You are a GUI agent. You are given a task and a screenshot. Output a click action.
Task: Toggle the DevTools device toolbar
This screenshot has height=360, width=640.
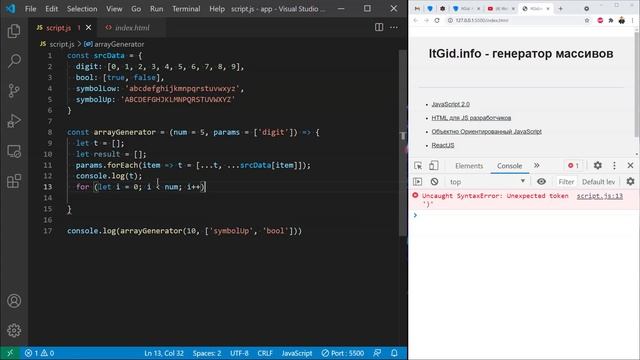pyautogui.click(x=433, y=165)
